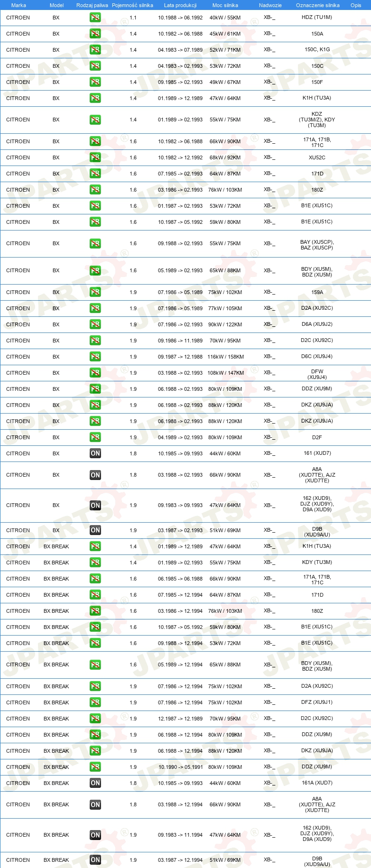Image resolution: width=371 pixels, height=868 pixels.
Task: Click diesel ON icon in 161 (XUD7) row
Action: click(x=95, y=453)
